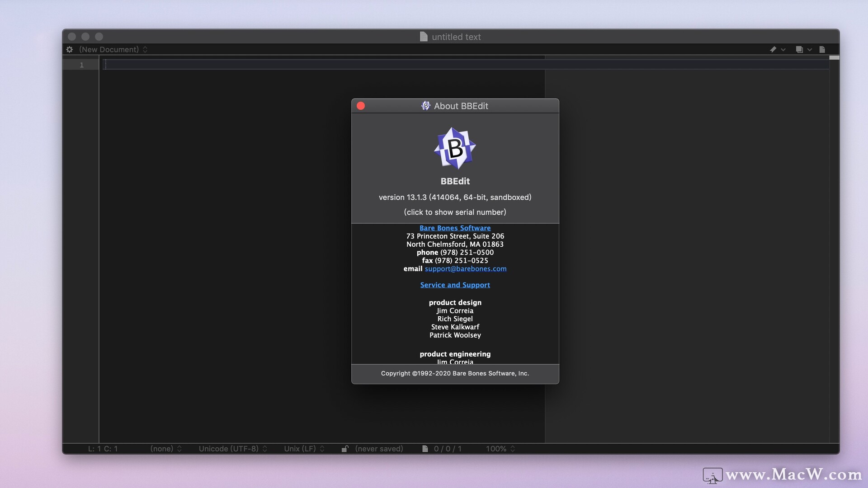Open the gear text options menu
This screenshot has width=868, height=488.
point(69,49)
